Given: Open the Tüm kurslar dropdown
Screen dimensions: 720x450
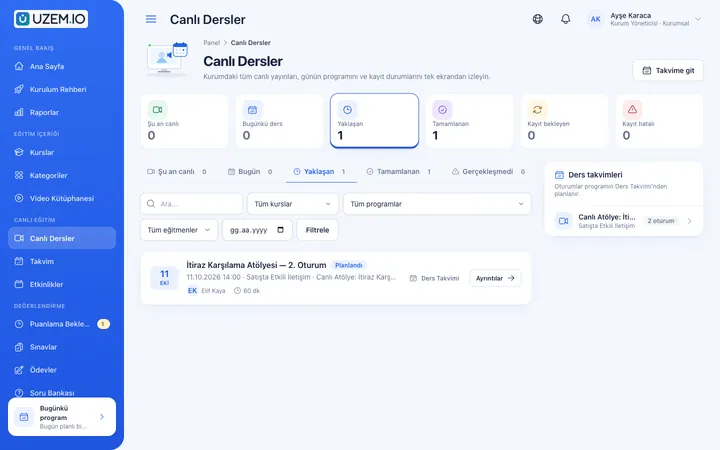Looking at the screenshot, I should [292, 204].
